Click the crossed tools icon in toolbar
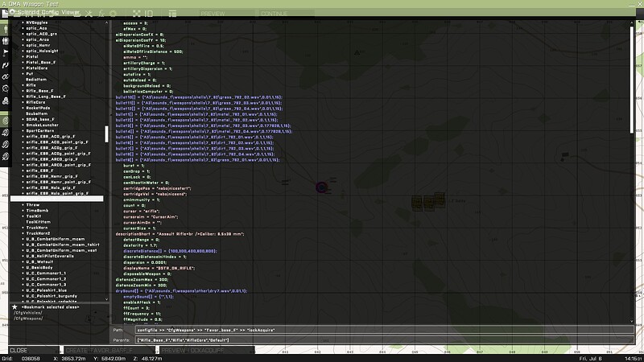 [x=89, y=14]
